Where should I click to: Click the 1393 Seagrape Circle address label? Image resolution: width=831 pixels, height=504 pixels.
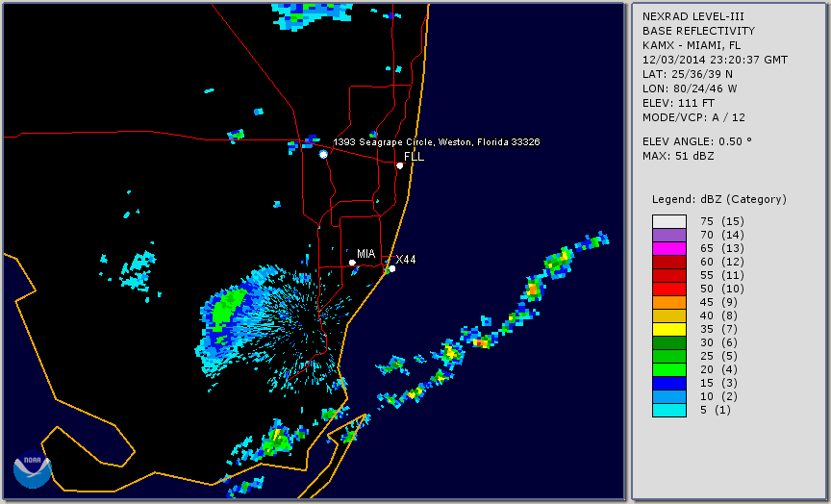point(436,142)
